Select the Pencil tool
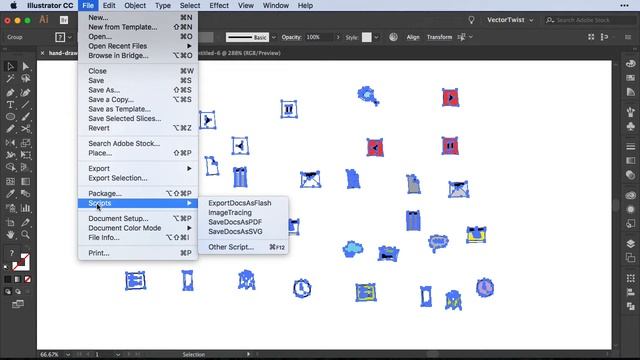This screenshot has height=360, width=640. [x=10, y=129]
